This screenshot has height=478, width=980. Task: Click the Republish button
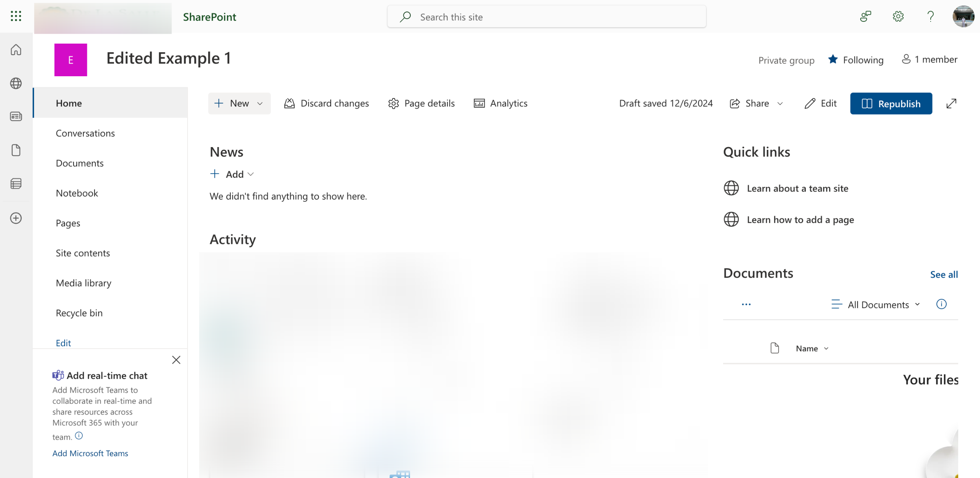pyautogui.click(x=891, y=103)
